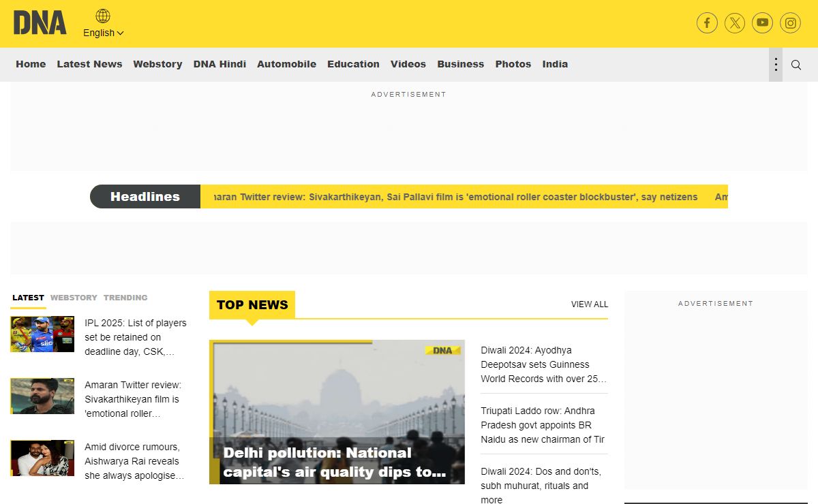The height and width of the screenshot is (504, 818).
Task: Open IPL 2025 players retained article
Action: coord(136,337)
